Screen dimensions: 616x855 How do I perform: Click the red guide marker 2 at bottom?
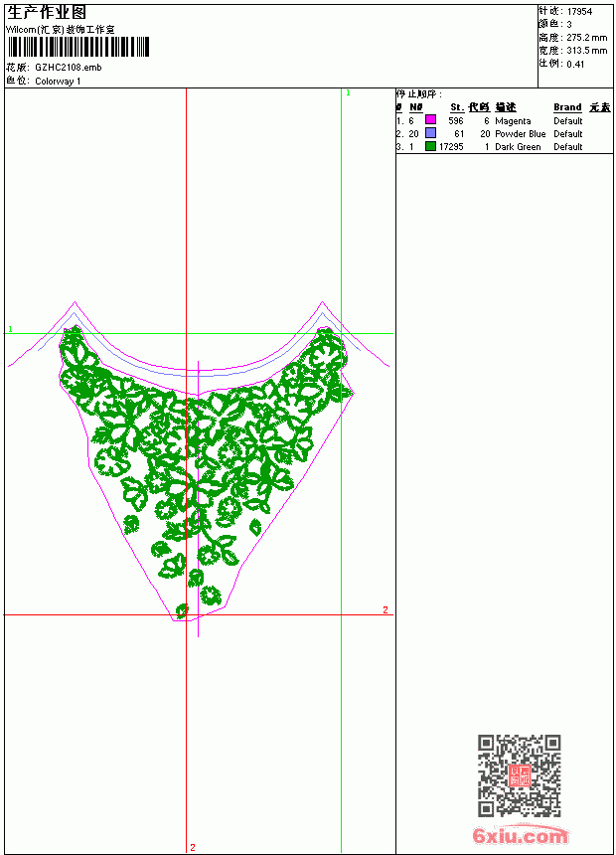coord(193,847)
